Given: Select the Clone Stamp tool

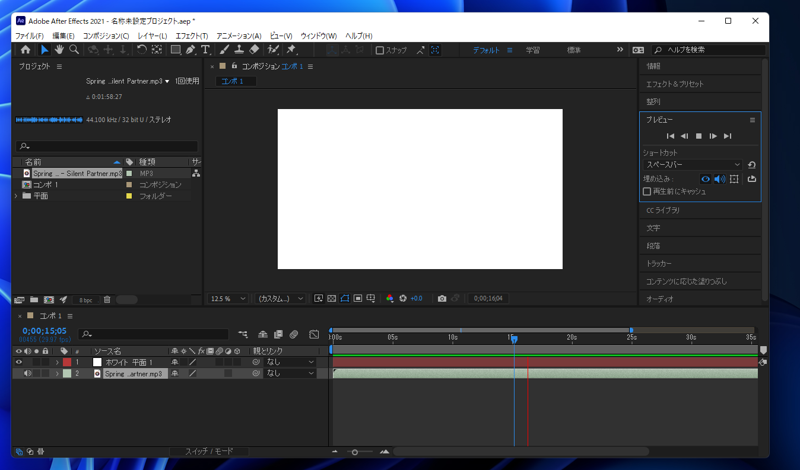Looking at the screenshot, I should point(239,50).
